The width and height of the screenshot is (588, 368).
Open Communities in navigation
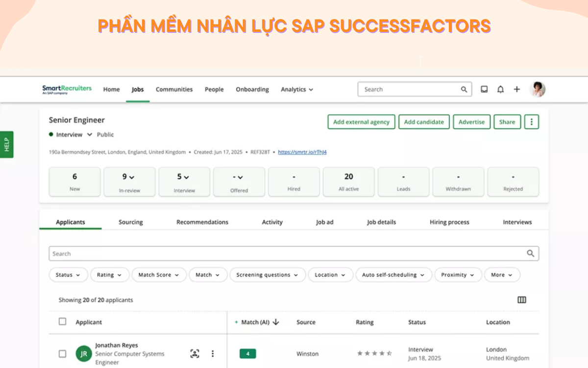tap(174, 89)
